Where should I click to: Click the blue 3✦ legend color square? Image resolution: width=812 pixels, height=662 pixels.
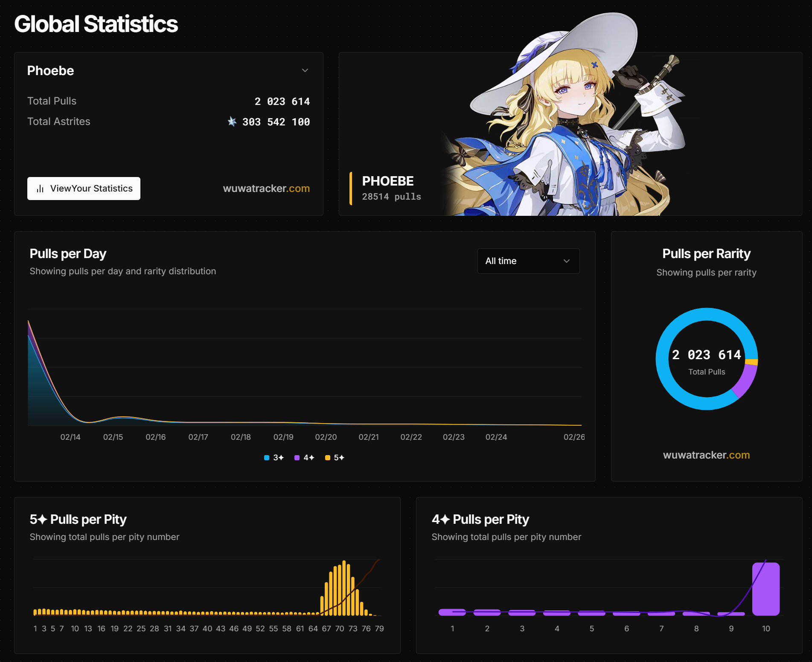pos(267,458)
